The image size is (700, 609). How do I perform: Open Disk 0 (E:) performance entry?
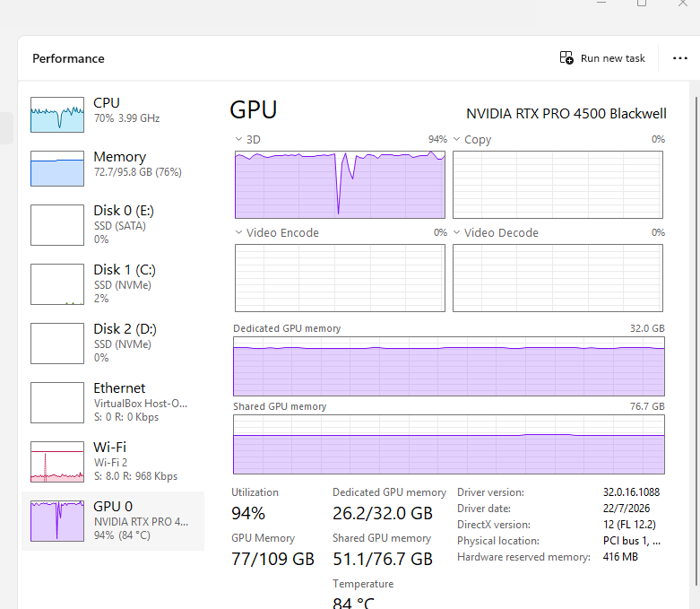coord(113,225)
